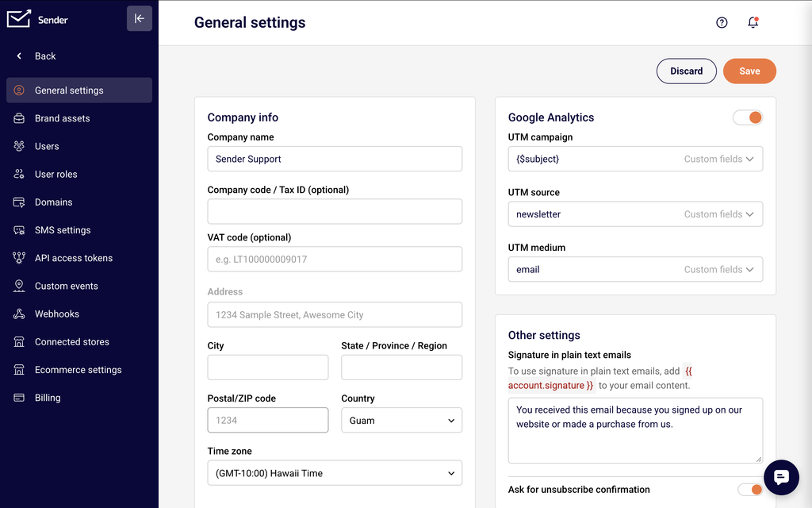Open API access tokens page
This screenshot has height=508, width=812.
(79, 258)
